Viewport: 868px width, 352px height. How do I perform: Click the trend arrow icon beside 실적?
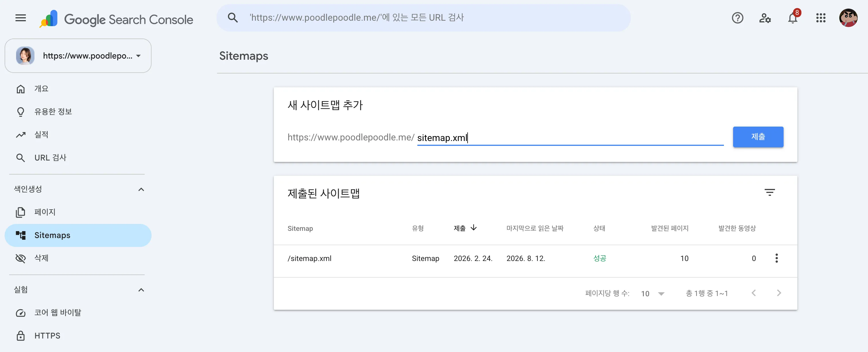coord(21,135)
